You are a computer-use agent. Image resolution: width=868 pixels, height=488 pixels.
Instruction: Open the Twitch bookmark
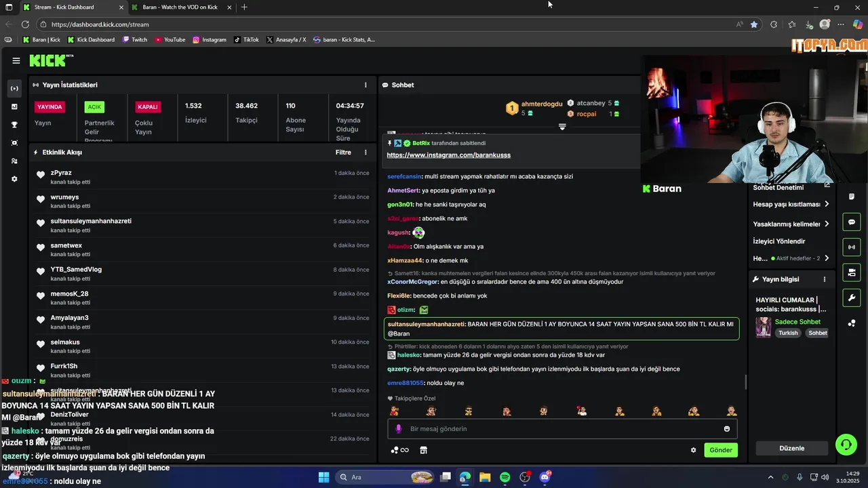coord(134,39)
